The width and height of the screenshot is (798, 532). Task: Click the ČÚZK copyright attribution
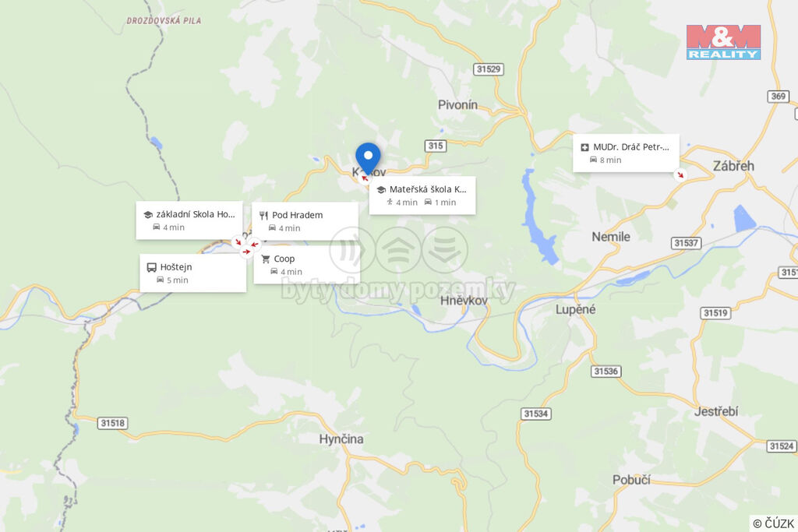tap(774, 523)
